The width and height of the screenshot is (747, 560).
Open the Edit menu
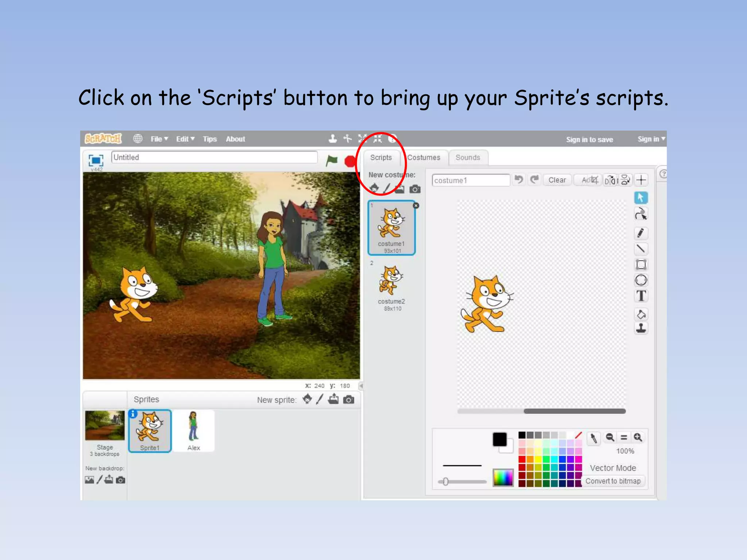[185, 139]
